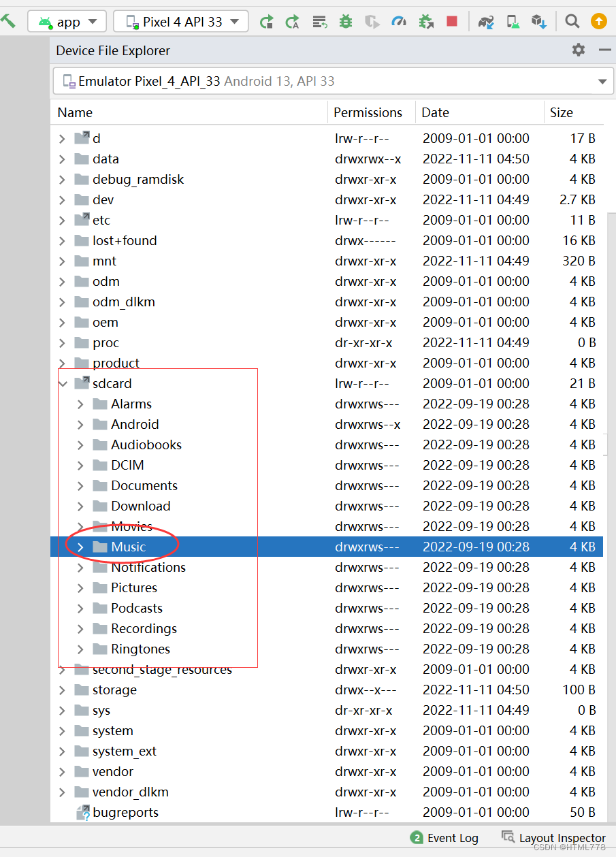Run app with coverage icon

tap(372, 22)
